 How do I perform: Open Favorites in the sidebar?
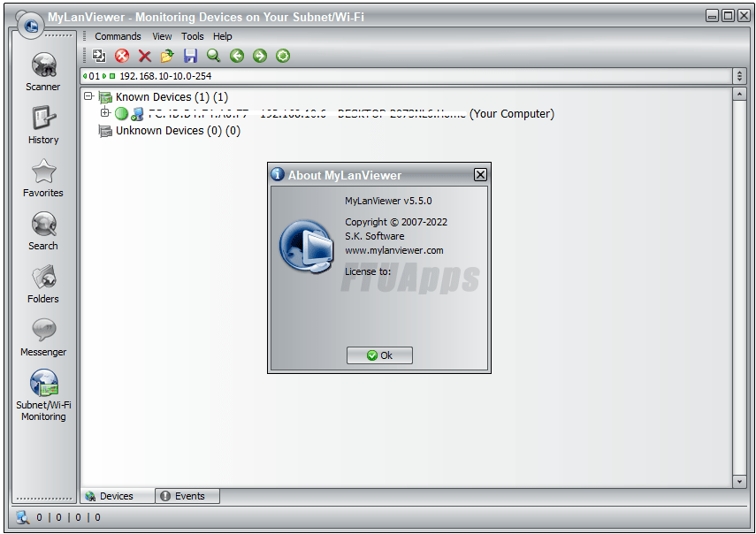[x=43, y=178]
